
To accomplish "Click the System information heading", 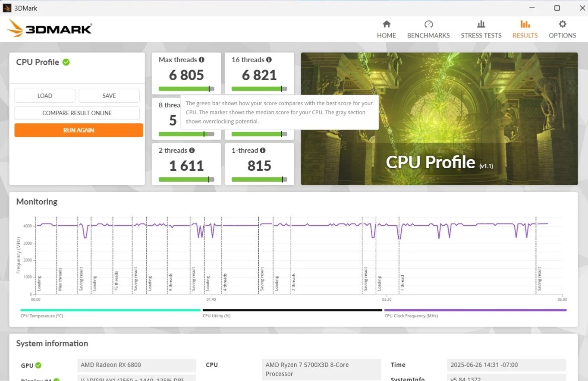I will [x=52, y=343].
